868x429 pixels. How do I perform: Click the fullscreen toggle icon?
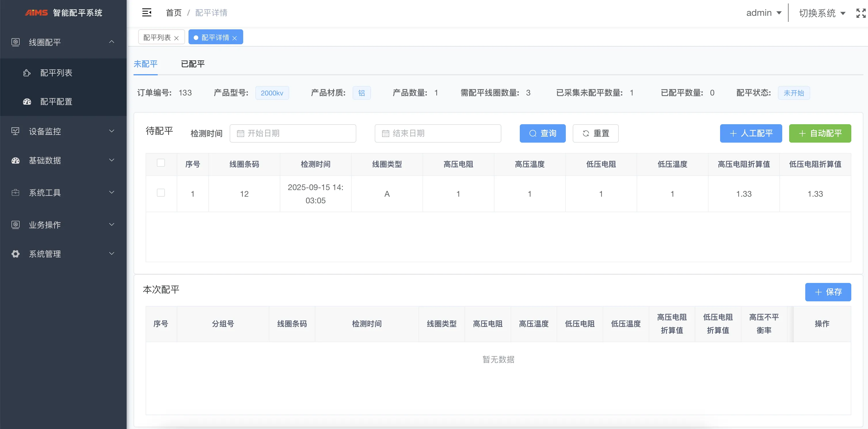pyautogui.click(x=861, y=13)
